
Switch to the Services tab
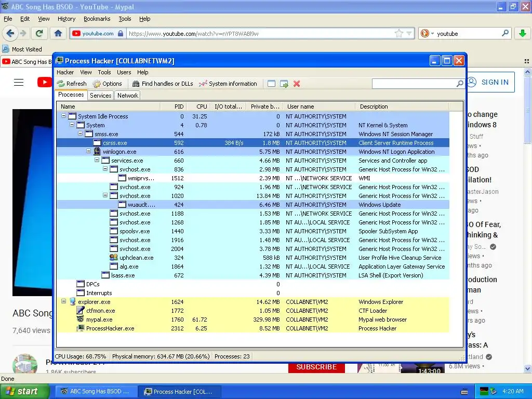100,96
